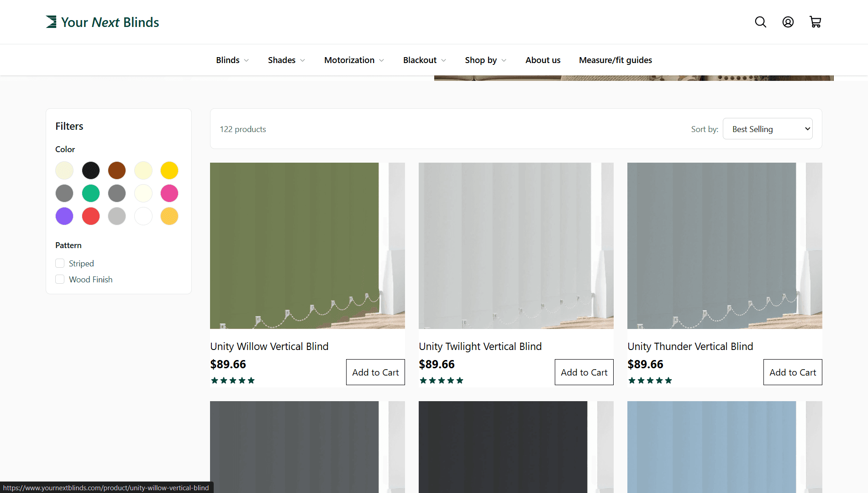868x493 pixels.
Task: Click the "Filters" heading
Action: [69, 126]
